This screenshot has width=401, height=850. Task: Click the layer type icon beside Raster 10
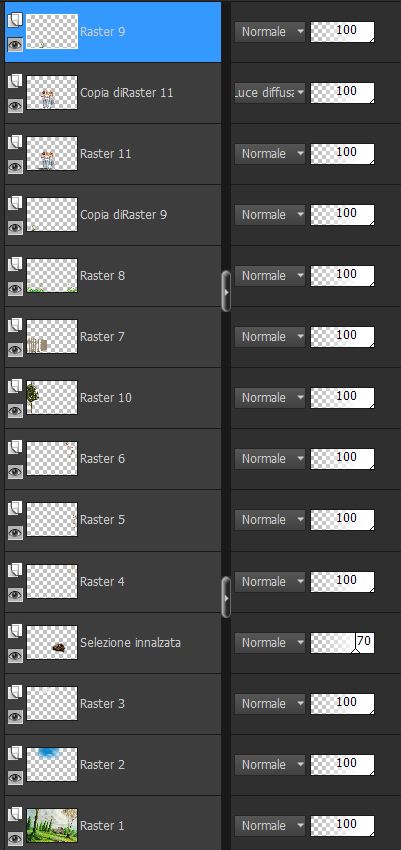(x=15, y=386)
